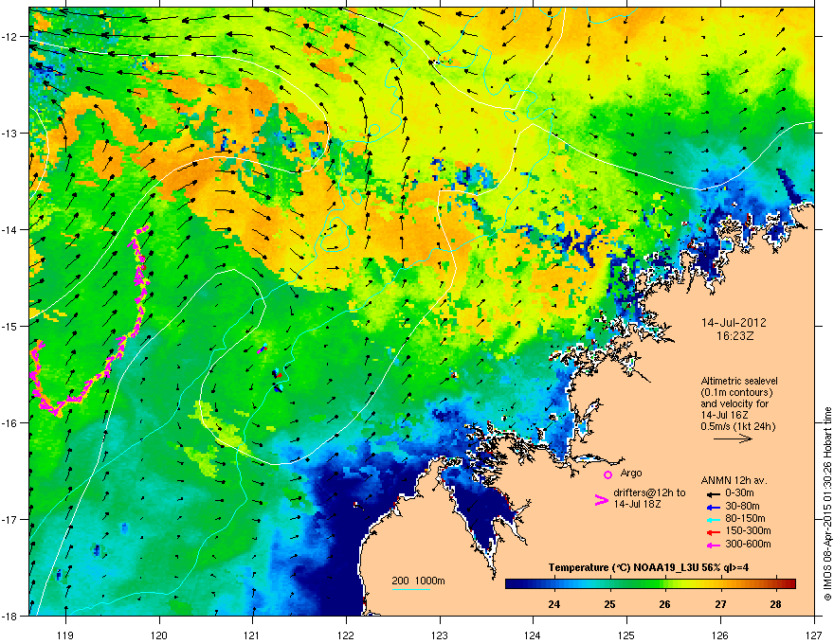Screen dimensions: 834x644
Task: Click the longitude axis label 125
Action: click(x=626, y=635)
